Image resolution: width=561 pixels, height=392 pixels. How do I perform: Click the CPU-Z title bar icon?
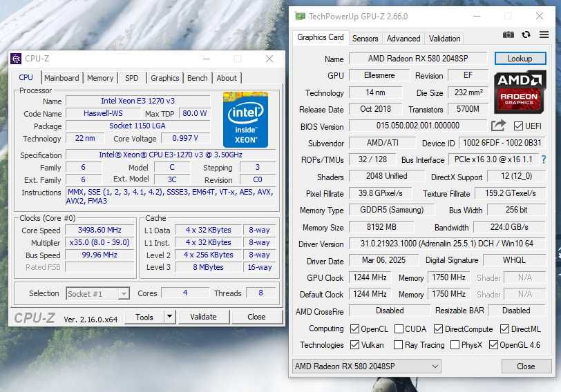click(x=16, y=58)
